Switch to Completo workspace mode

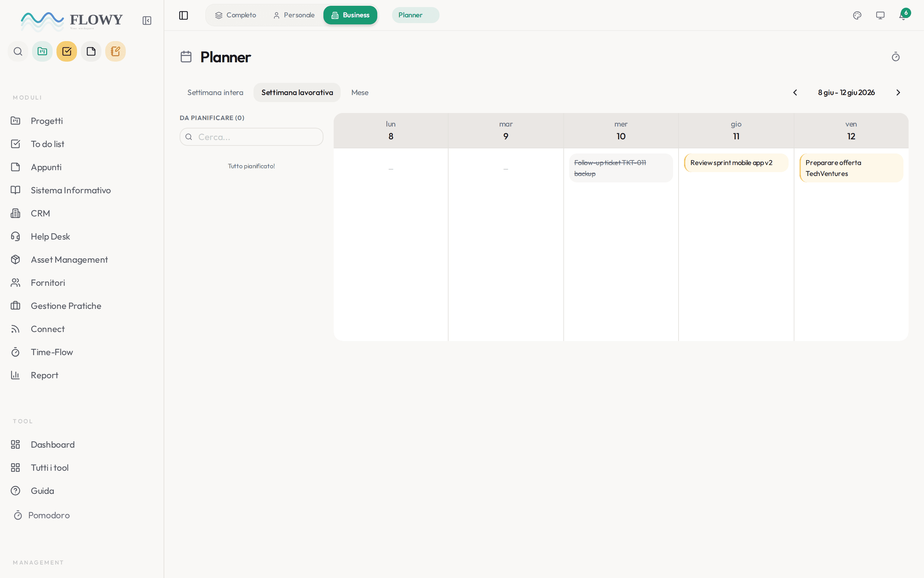click(x=235, y=15)
